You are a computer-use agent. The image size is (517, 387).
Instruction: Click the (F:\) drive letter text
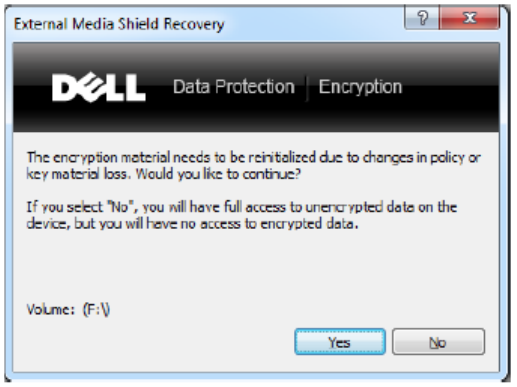tap(97, 309)
